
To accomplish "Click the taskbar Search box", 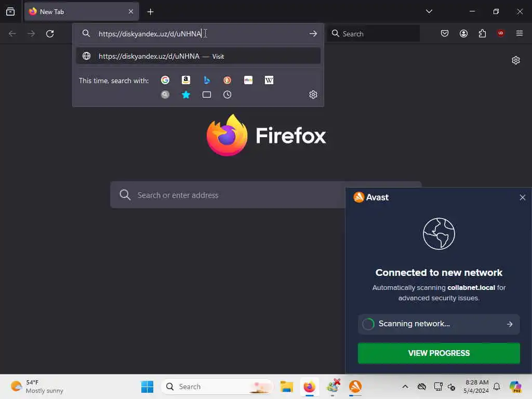I will [x=217, y=387].
